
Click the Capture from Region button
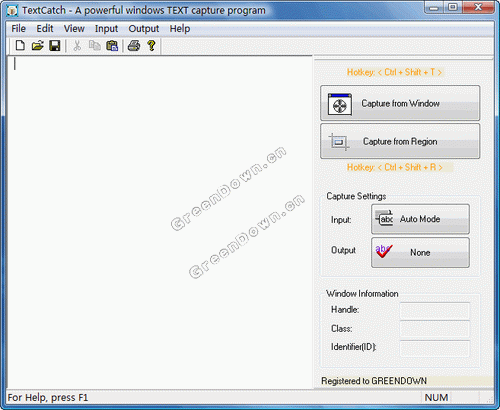click(400, 141)
